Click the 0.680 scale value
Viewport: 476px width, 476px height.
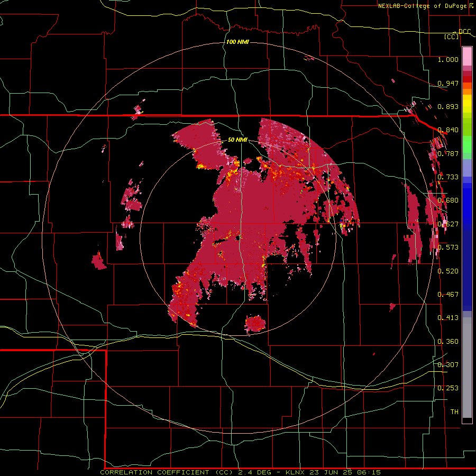tap(448, 200)
